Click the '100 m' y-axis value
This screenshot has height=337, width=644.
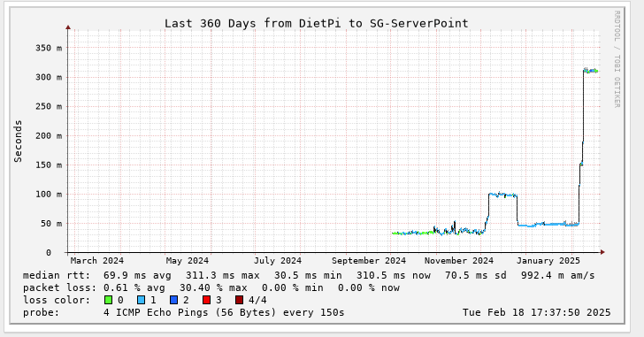pyautogui.click(x=49, y=195)
